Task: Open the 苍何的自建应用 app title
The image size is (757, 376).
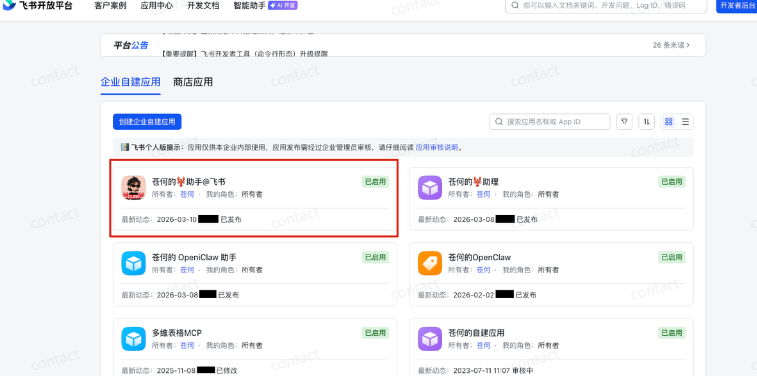Action: pyautogui.click(x=477, y=333)
